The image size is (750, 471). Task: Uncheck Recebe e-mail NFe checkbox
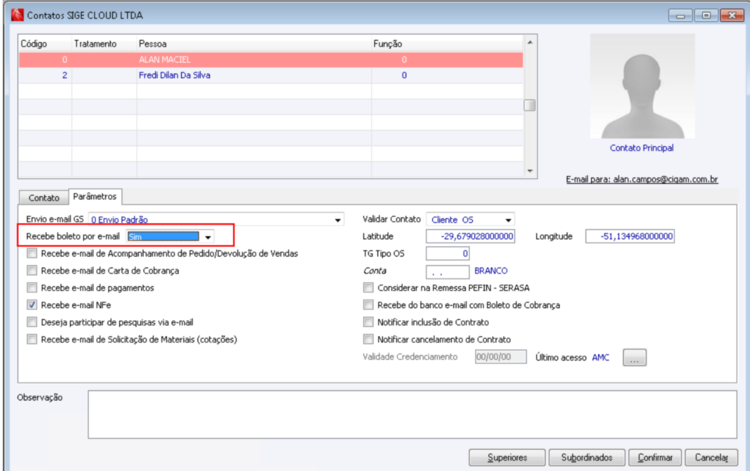[32, 305]
